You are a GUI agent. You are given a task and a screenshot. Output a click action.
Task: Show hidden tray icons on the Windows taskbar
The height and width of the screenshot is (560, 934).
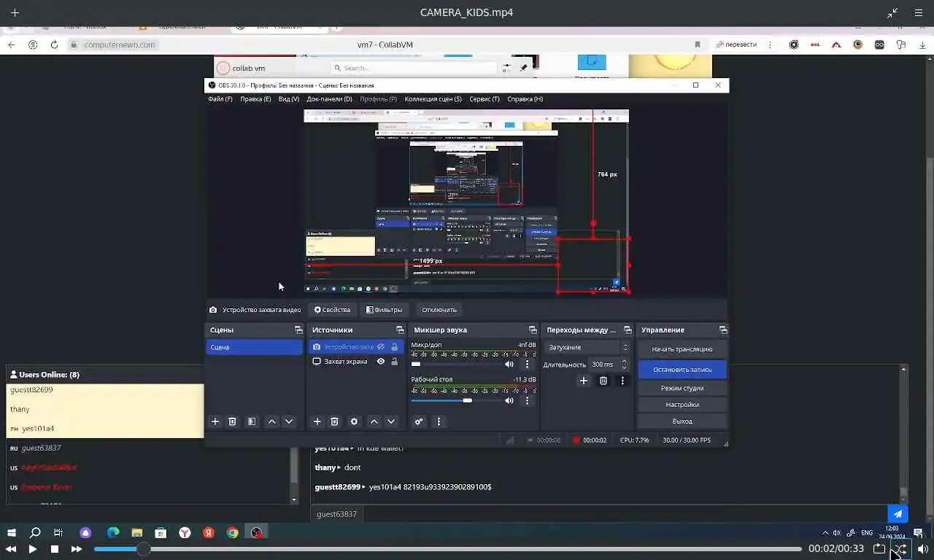coord(825,533)
